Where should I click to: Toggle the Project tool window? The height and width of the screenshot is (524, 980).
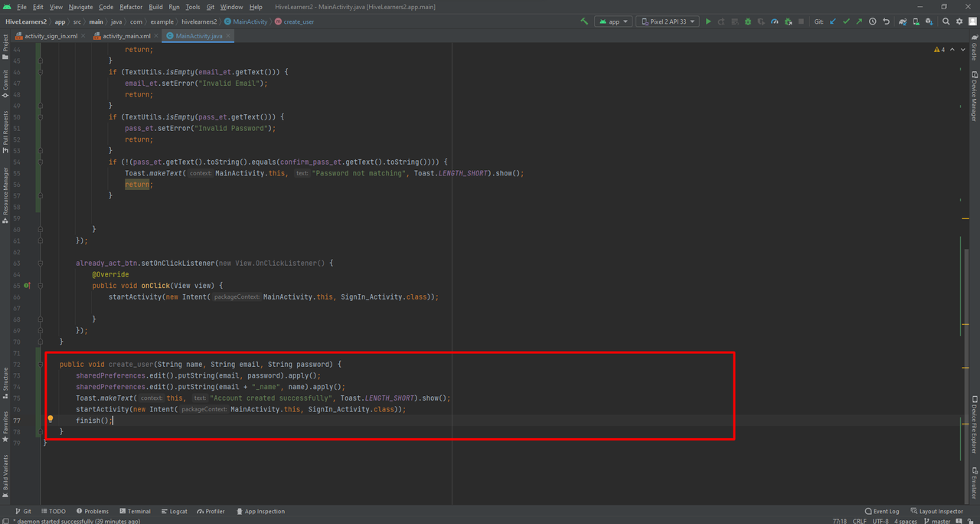(x=5, y=47)
